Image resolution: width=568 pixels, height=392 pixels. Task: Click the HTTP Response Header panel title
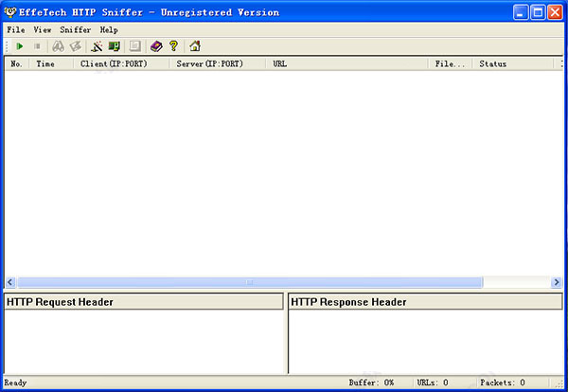425,302
